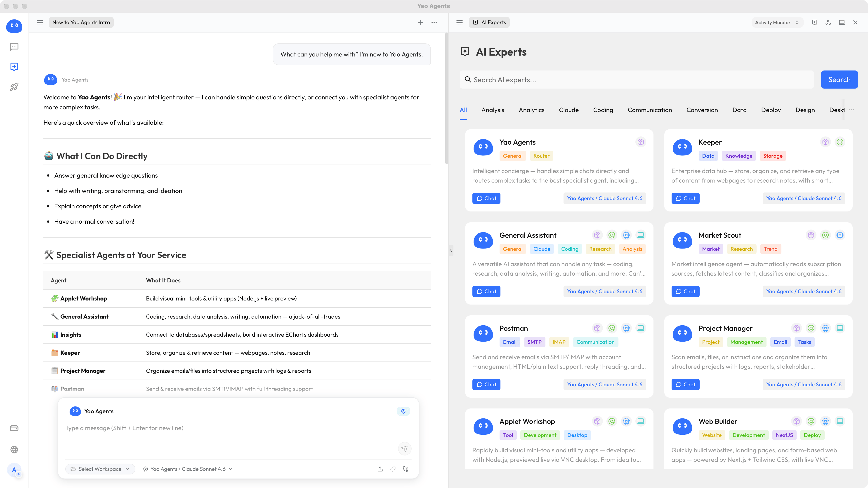Click Chat on the Keeper card
The image size is (868, 488).
point(685,198)
